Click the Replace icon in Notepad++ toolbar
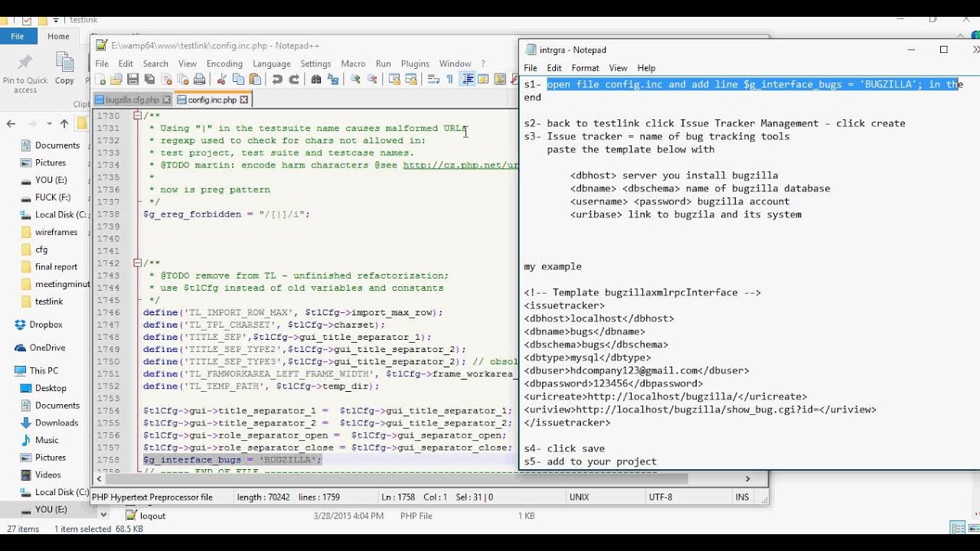The height and width of the screenshot is (551, 980). [333, 79]
